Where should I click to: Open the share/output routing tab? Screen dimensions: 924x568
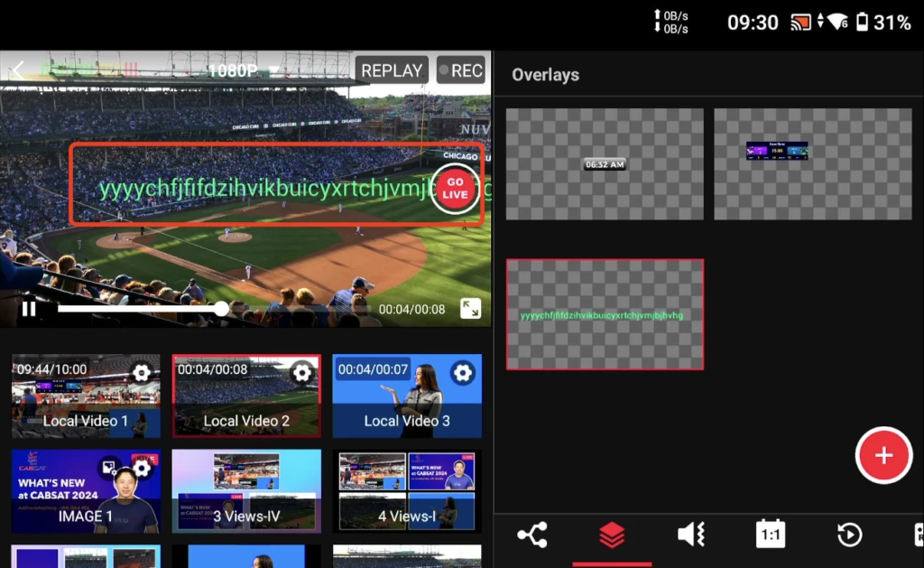tap(531, 535)
